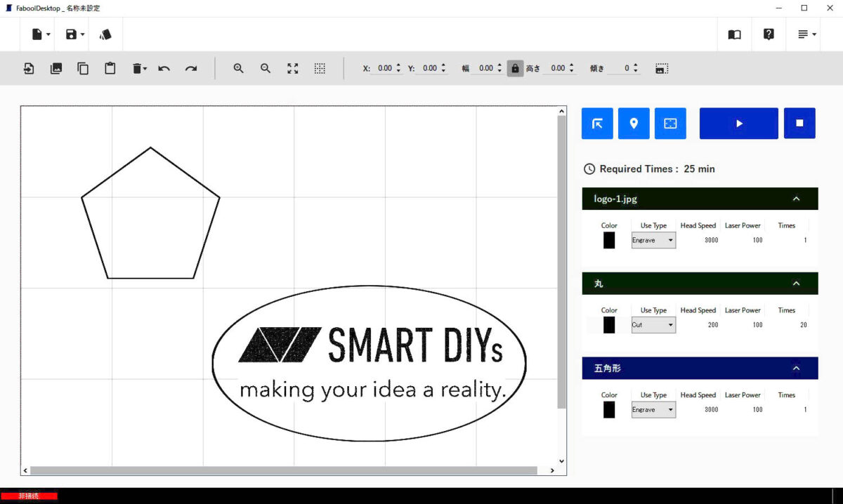Open the manual book icon
This screenshot has height=504, width=843.
pos(735,34)
